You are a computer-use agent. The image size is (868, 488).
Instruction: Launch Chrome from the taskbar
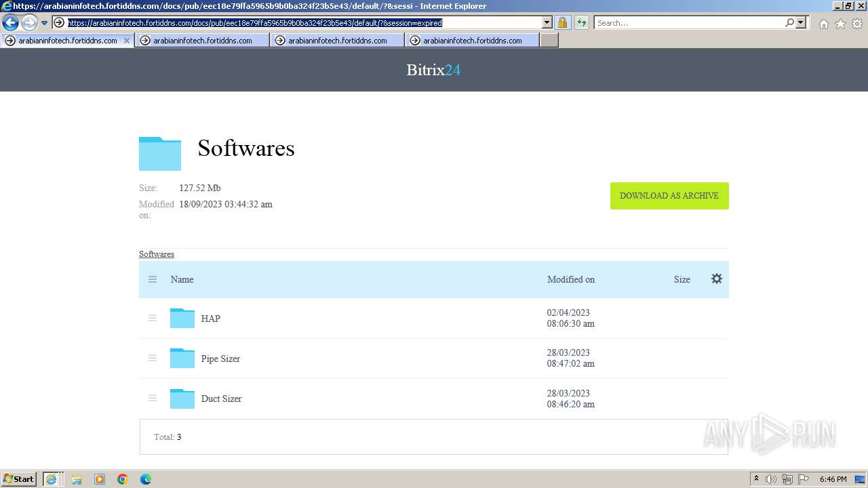pyautogui.click(x=123, y=479)
